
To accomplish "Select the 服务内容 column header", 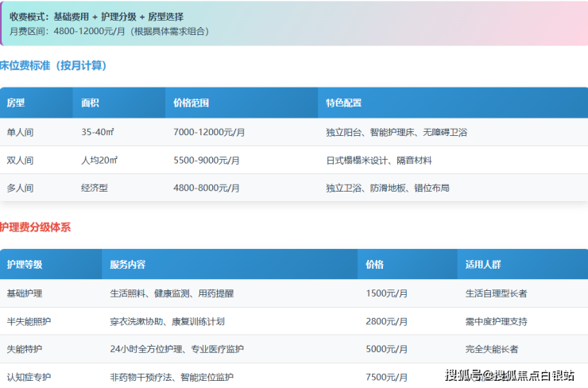I will [127, 264].
